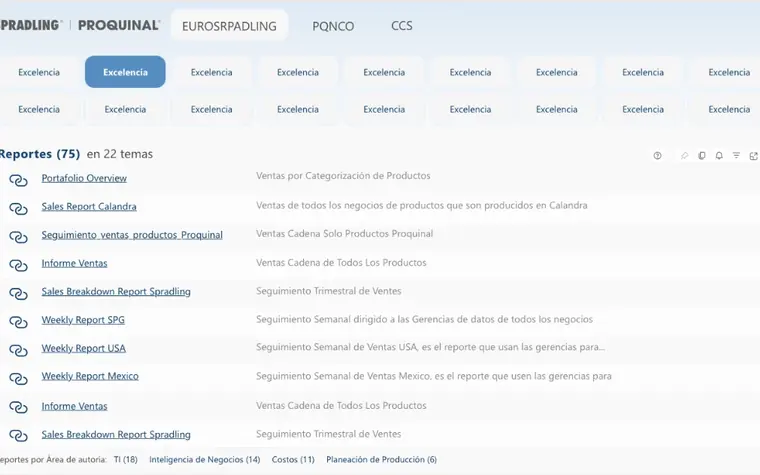Click description 'Seguimiento Semanal de Ventas Mexico'
Screen dimensions: 760x475
[434, 376]
